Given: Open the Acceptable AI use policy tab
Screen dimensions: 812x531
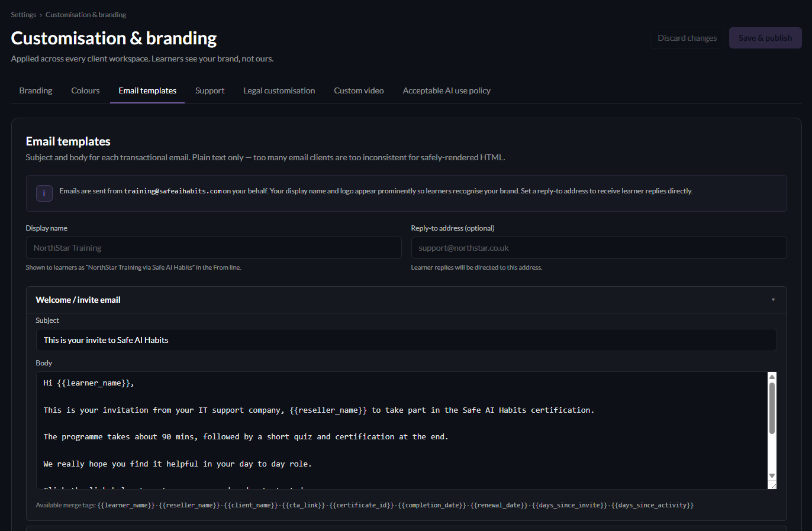Looking at the screenshot, I should coord(446,90).
